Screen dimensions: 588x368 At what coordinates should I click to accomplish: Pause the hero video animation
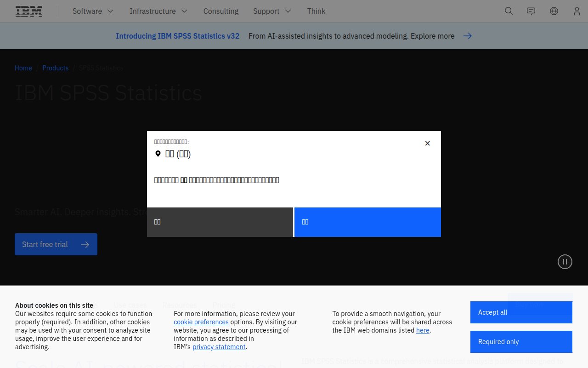click(565, 262)
